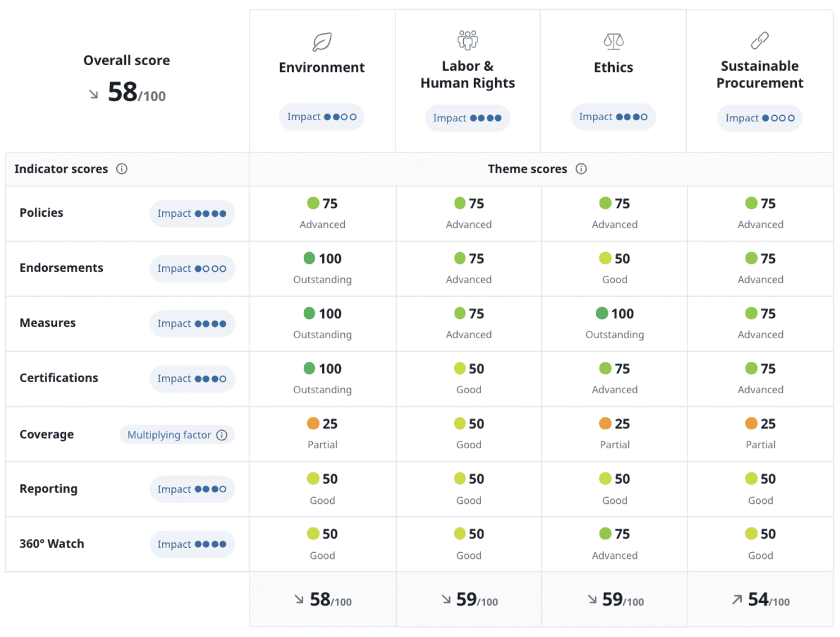Expand the Endorsements indicator row
The height and width of the screenshot is (637, 840).
[61, 268]
